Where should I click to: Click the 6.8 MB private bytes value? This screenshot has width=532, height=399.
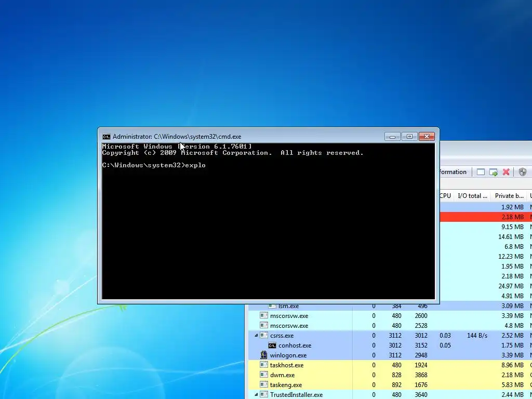[x=514, y=247]
